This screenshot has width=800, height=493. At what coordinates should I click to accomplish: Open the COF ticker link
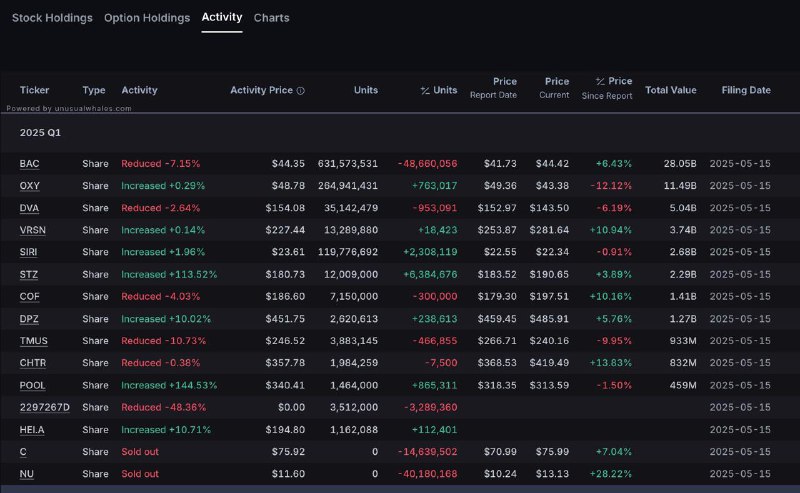tap(30, 297)
